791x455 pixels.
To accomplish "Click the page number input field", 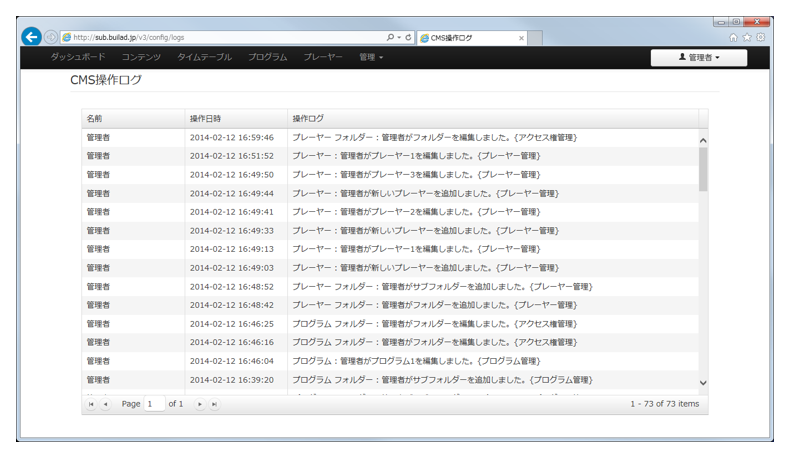I will 154,404.
